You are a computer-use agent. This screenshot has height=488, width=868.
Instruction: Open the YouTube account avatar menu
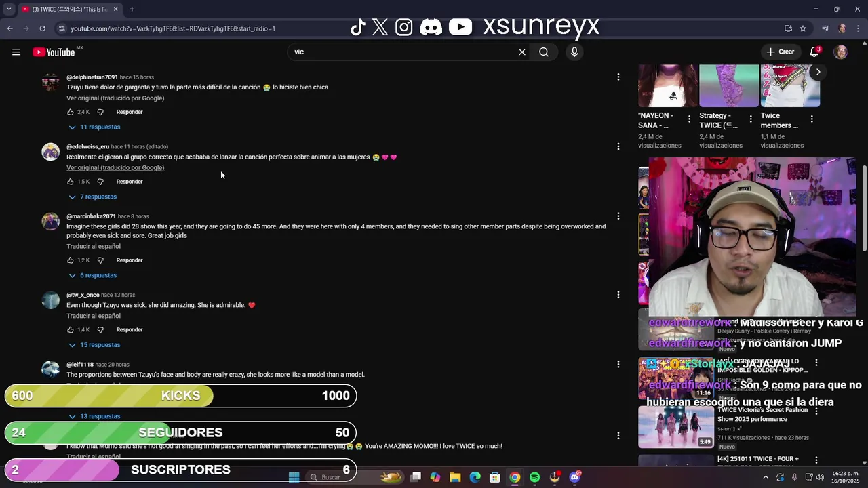[840, 52]
